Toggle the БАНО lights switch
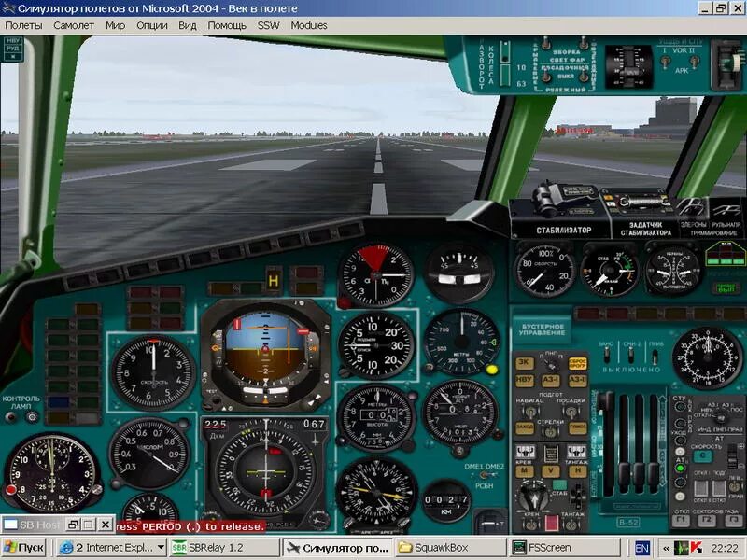Viewport: 747px width, 560px height. (x=606, y=355)
